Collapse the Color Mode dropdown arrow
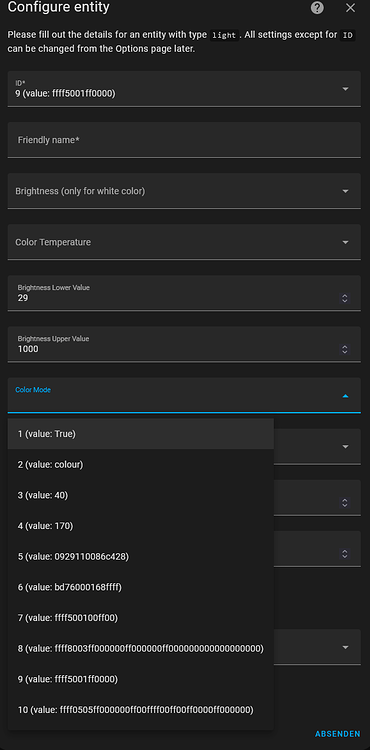The image size is (370, 750). click(x=346, y=396)
